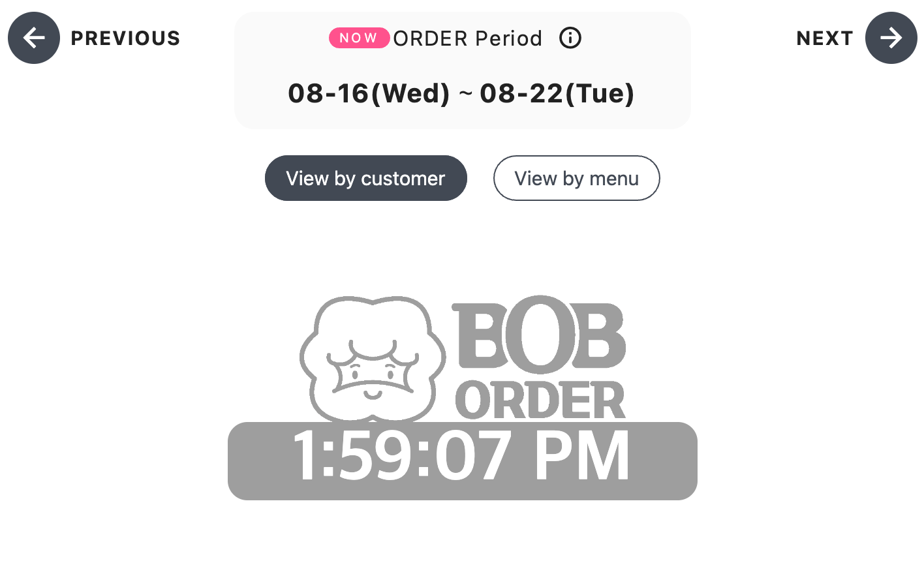Select the ORDER Period heading text
924x574 pixels.
(468, 38)
